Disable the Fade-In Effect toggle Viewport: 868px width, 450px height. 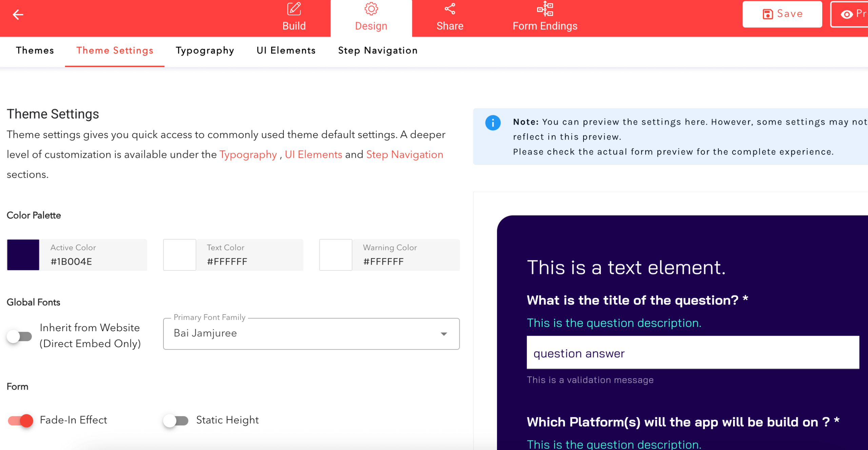[21, 420]
